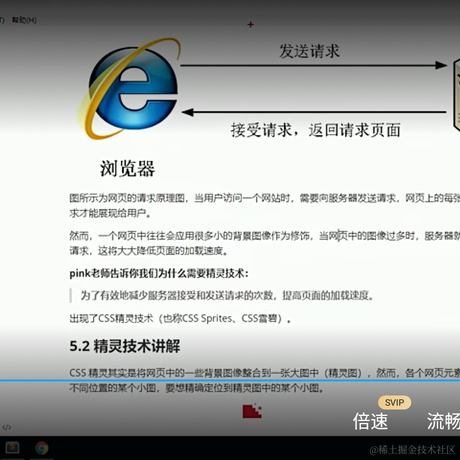Click the blue video progress bar

click(x=230, y=380)
